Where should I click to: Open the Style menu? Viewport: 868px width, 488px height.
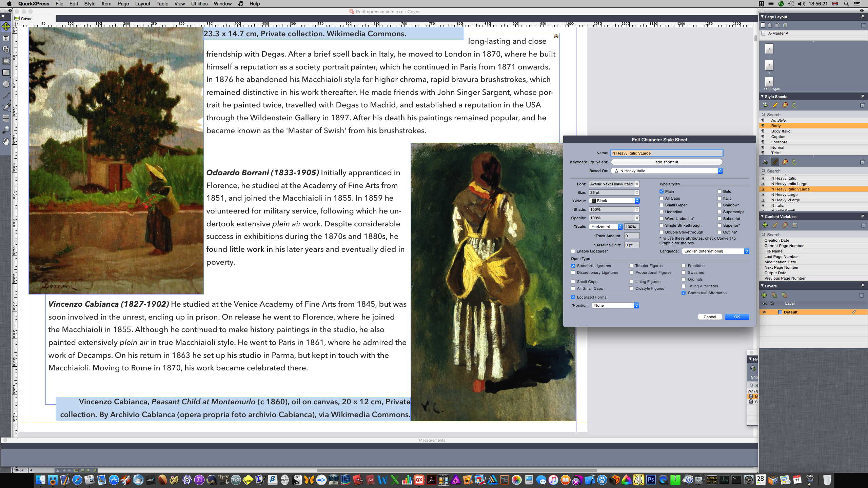tap(90, 4)
